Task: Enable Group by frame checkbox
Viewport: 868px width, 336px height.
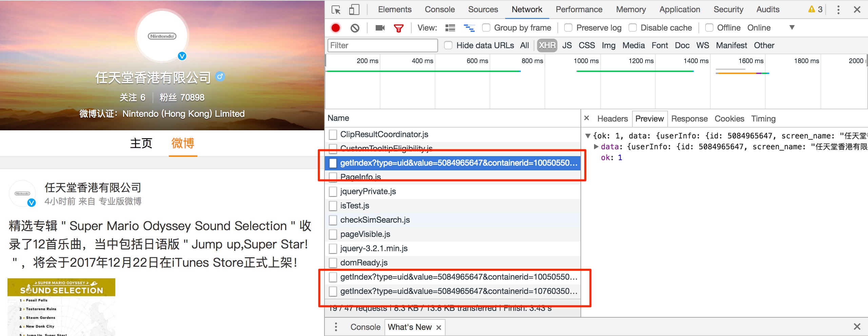Action: point(486,27)
